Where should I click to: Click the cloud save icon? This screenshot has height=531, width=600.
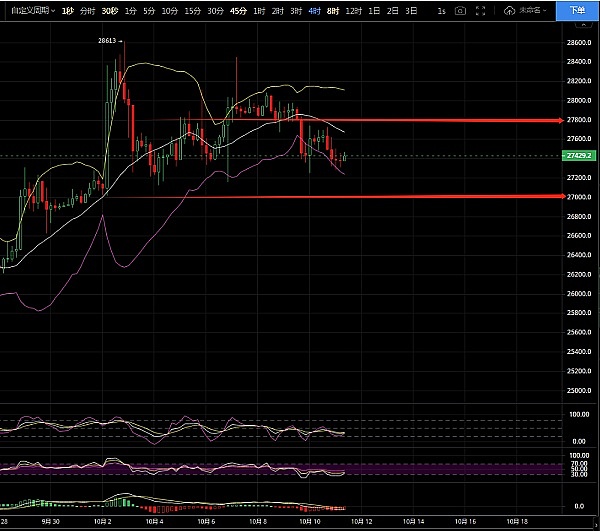(x=510, y=10)
